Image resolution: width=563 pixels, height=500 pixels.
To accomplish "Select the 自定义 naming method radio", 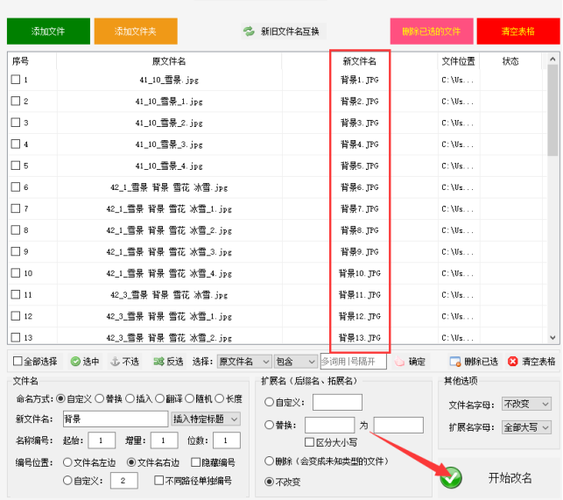I will (x=61, y=399).
